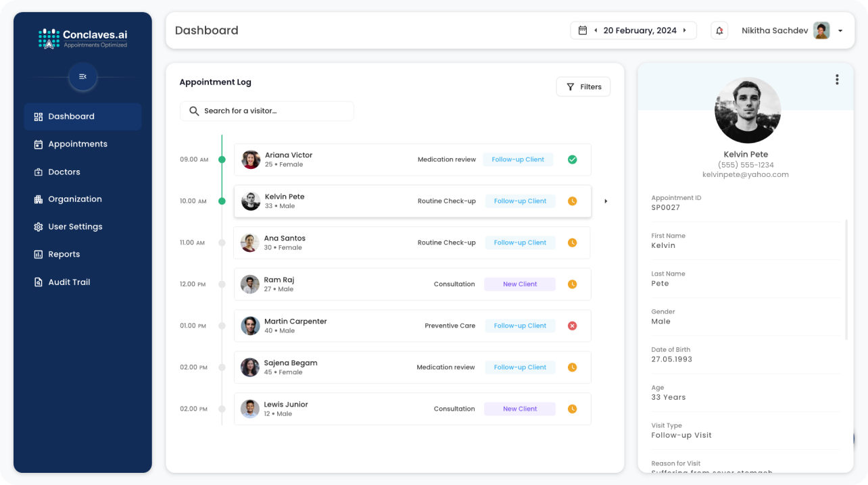Open the Audit Trail page

[x=68, y=282]
